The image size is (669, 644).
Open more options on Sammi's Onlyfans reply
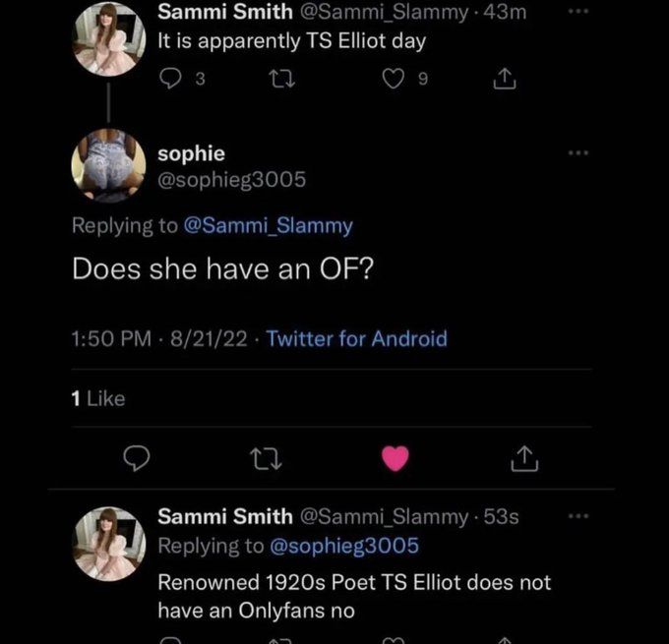[x=580, y=514]
